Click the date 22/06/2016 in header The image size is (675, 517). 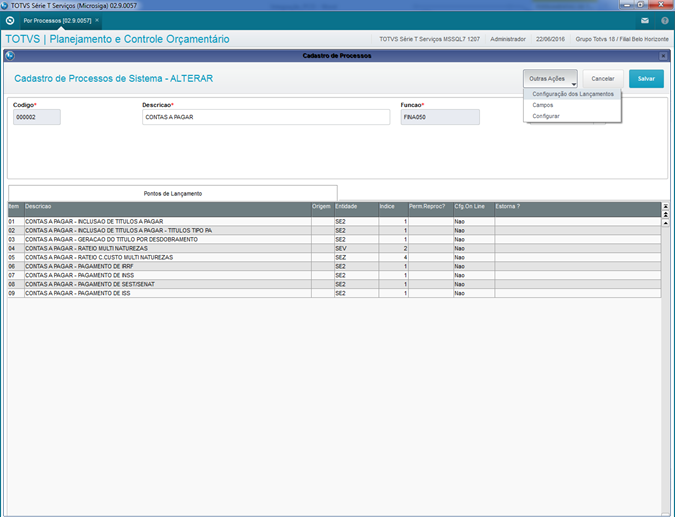[x=550, y=39]
